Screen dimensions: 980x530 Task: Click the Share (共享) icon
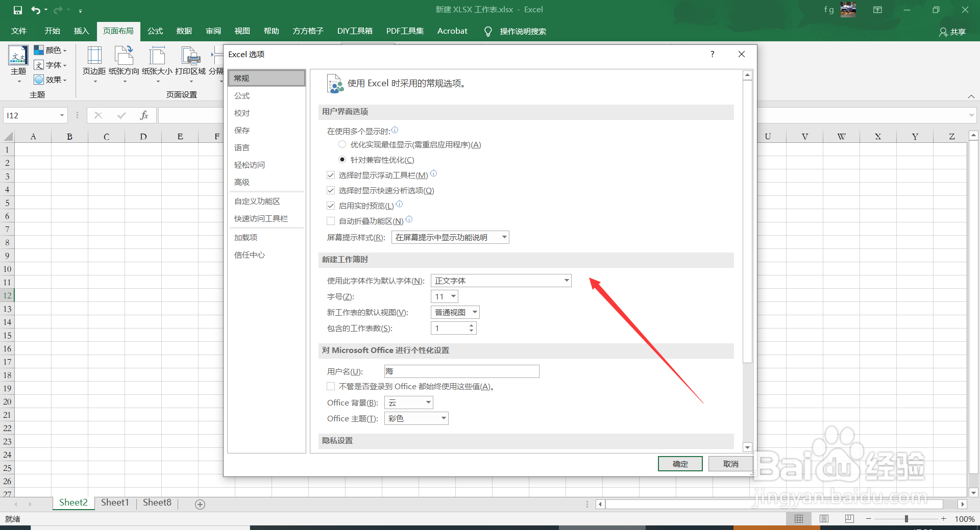[x=952, y=32]
